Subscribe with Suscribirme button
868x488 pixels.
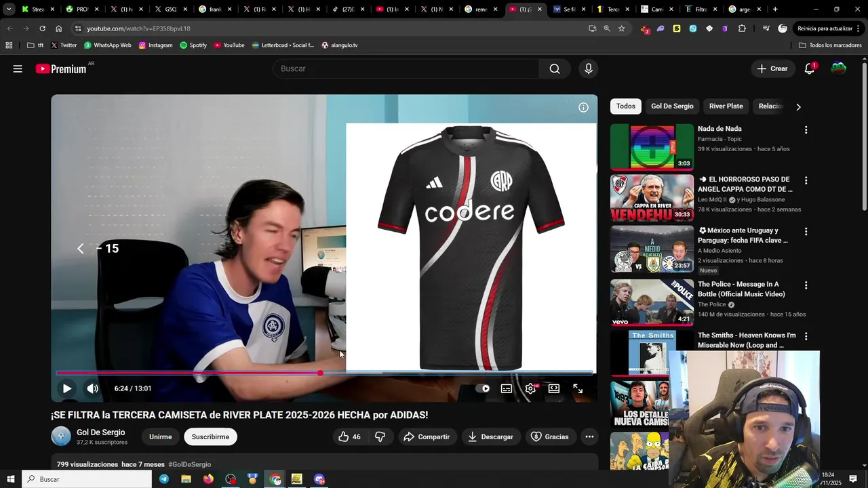coord(210,436)
